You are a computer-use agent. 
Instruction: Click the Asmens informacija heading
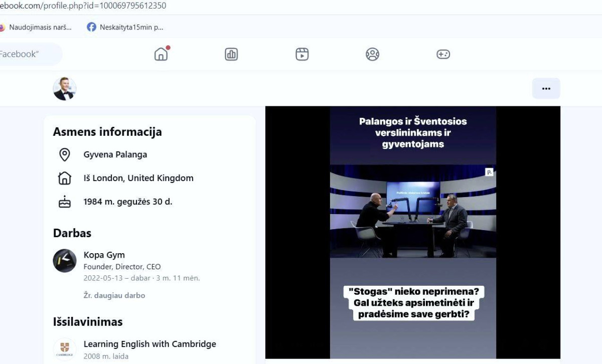107,132
